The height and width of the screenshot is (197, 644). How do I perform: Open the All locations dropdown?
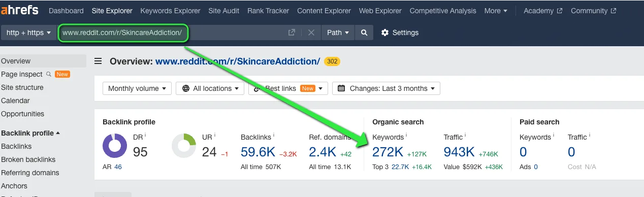(x=210, y=88)
